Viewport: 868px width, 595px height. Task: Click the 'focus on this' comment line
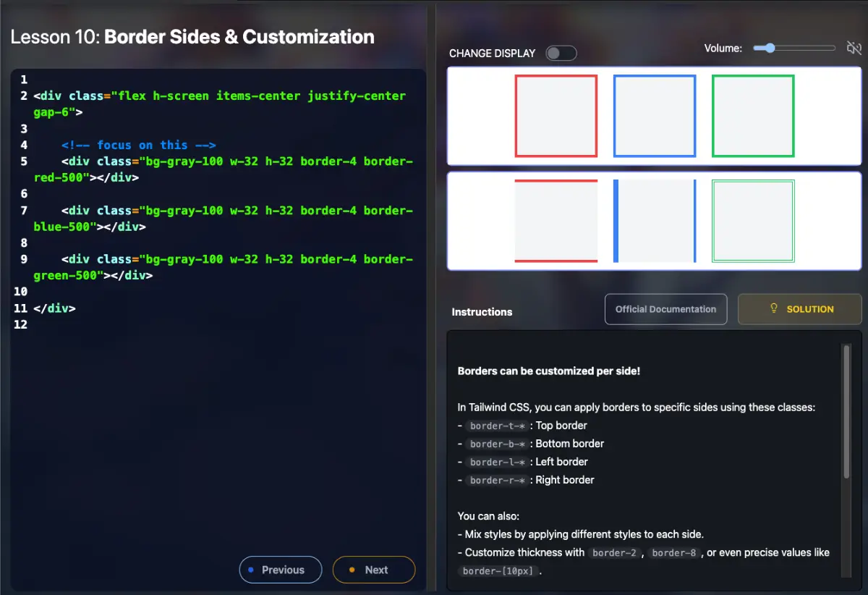pos(139,145)
